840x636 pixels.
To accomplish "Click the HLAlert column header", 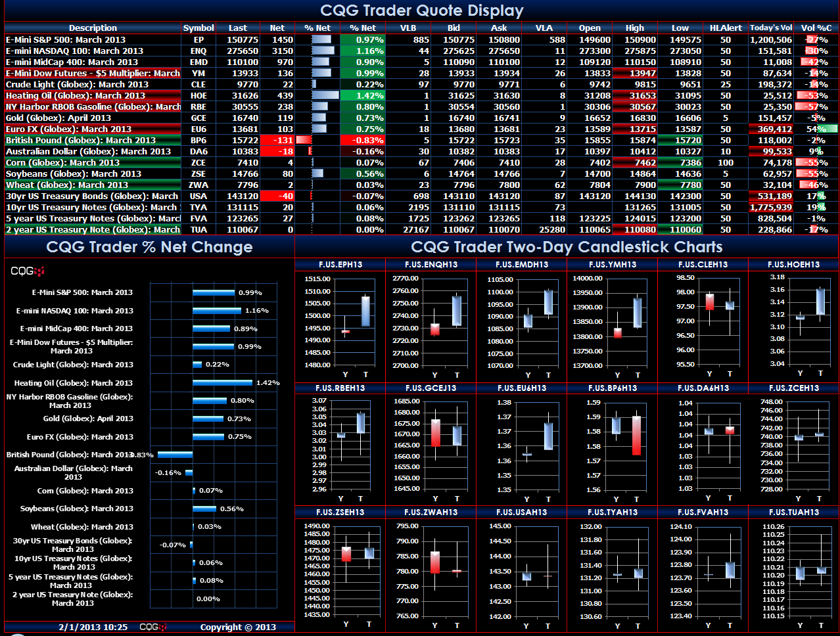I will pos(726,28).
